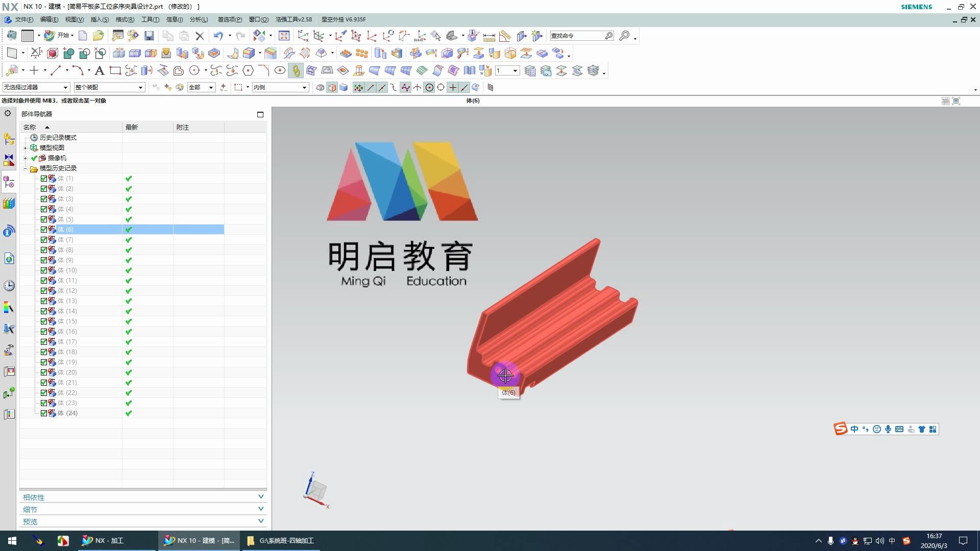Select the Unite boolean tool
Screen dimensions: 980x551
(x=68, y=53)
